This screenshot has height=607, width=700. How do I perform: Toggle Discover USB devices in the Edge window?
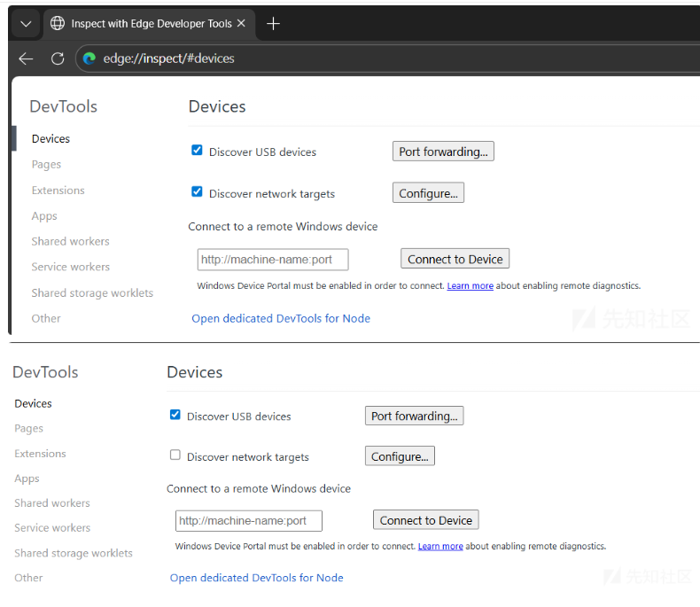click(197, 151)
